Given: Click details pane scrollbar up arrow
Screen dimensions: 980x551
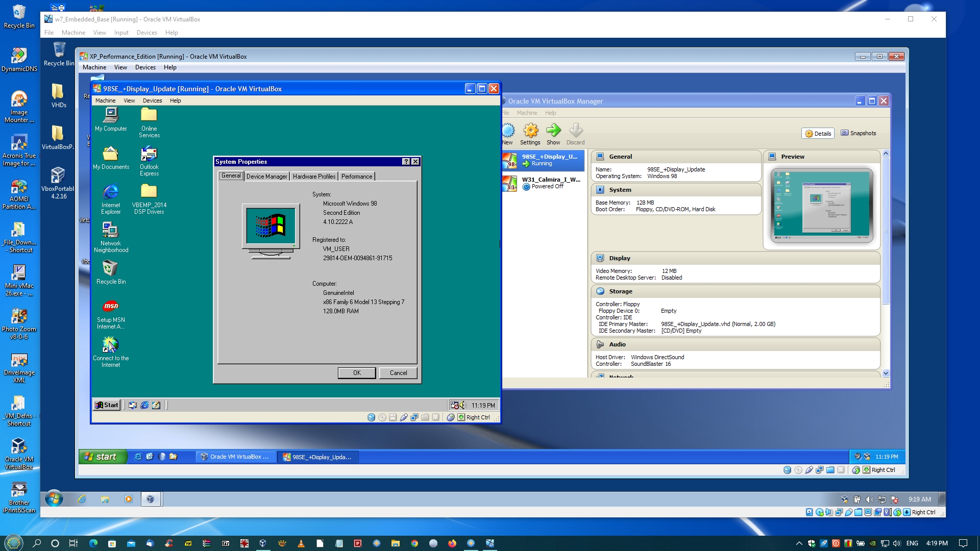Looking at the screenshot, I should click(x=886, y=154).
